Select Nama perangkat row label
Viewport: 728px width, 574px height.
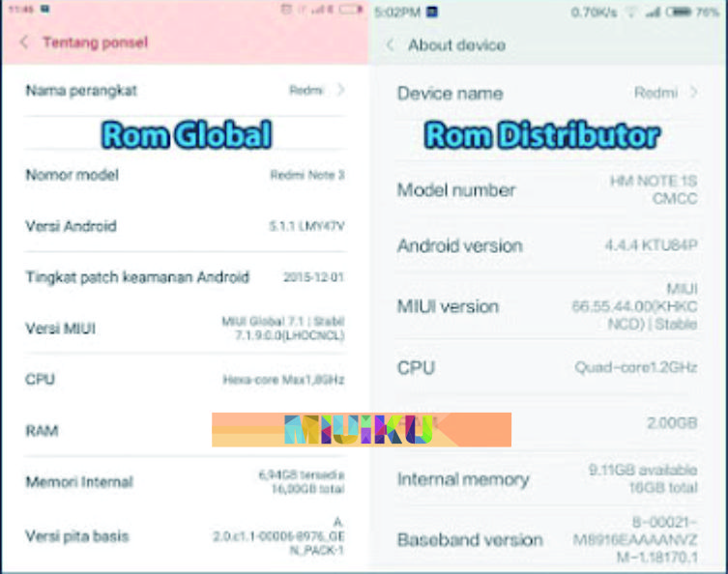point(81,90)
